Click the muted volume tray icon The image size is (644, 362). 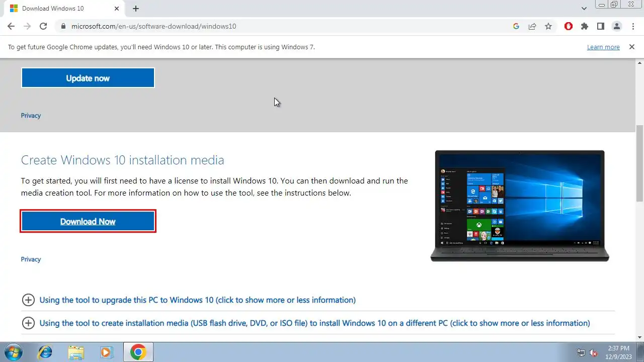594,352
